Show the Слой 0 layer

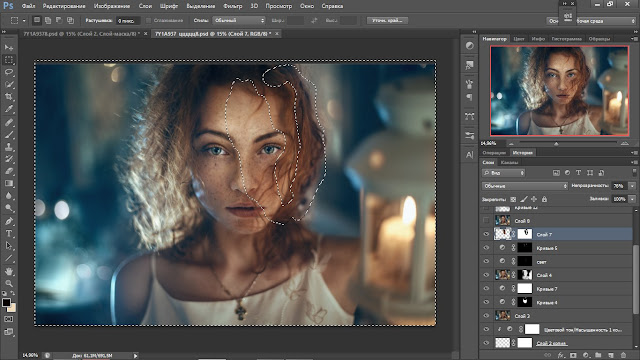point(486,221)
